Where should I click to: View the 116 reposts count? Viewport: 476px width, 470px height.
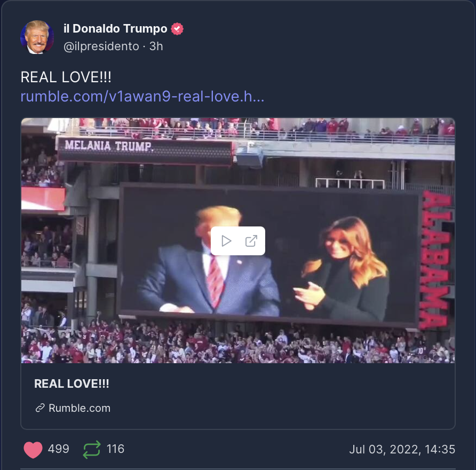115,449
